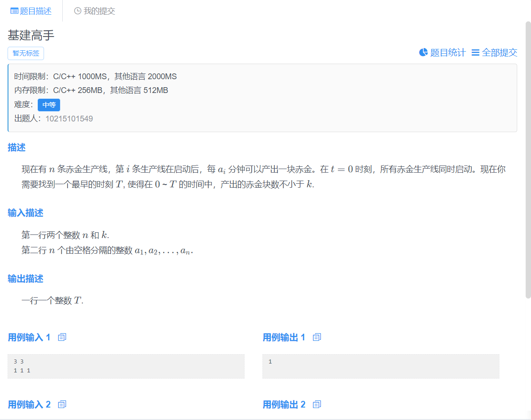
Task: Copy 用例输入 2 using its copy icon
Action: (62, 404)
